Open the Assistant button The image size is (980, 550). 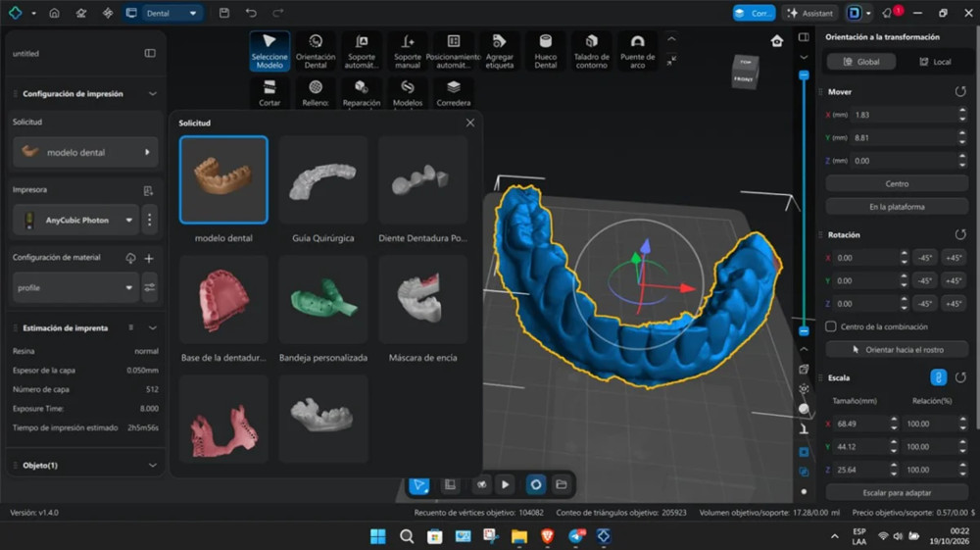(x=810, y=13)
